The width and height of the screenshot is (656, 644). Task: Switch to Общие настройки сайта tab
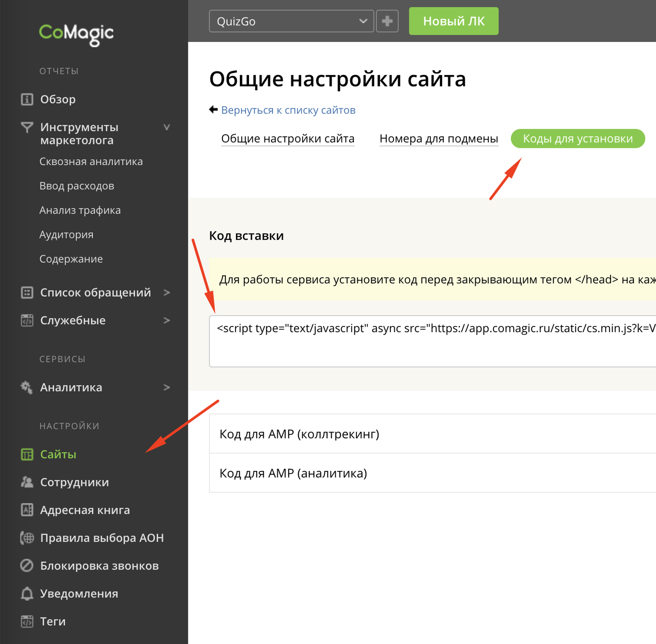click(288, 139)
